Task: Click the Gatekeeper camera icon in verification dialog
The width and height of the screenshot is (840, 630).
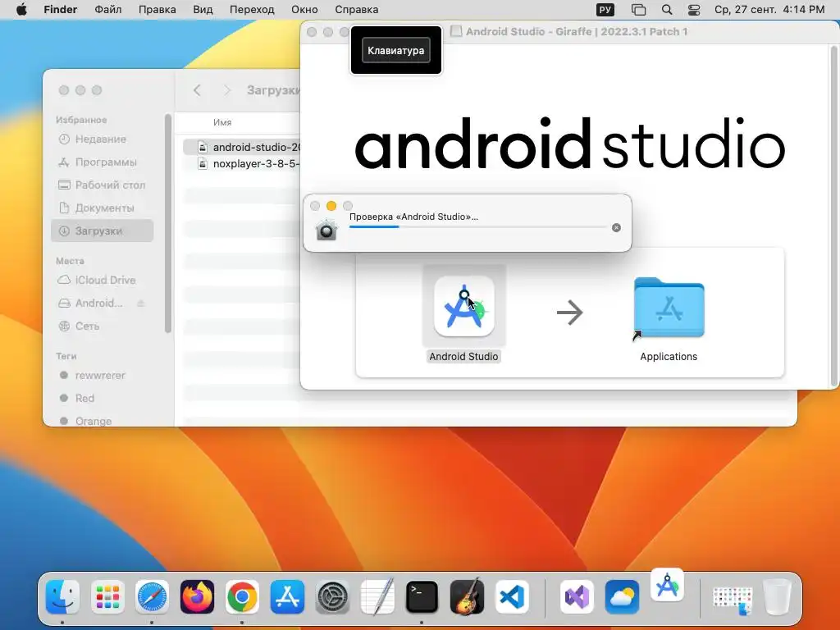Action: tap(326, 230)
